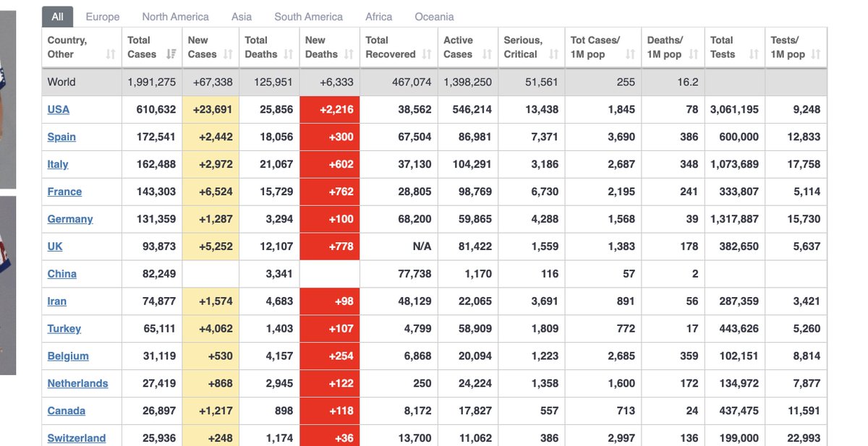Viewport: 868px width, 446px height.
Task: Sort by Total Deaths arrow icon
Action: click(289, 54)
